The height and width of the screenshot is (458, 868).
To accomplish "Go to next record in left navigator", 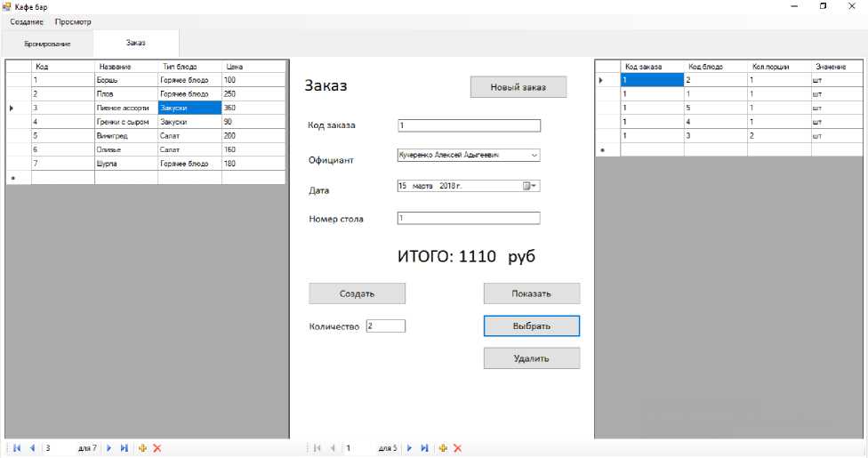I will coord(109,448).
